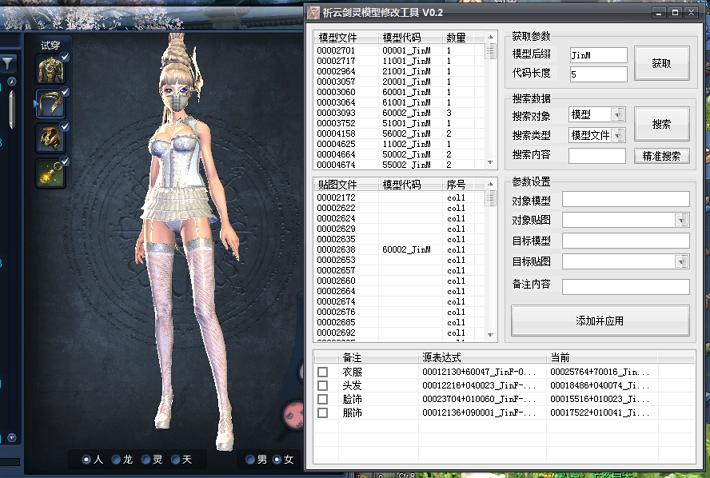Select the 女 gender radio button
710x478 pixels.
pyautogui.click(x=277, y=460)
